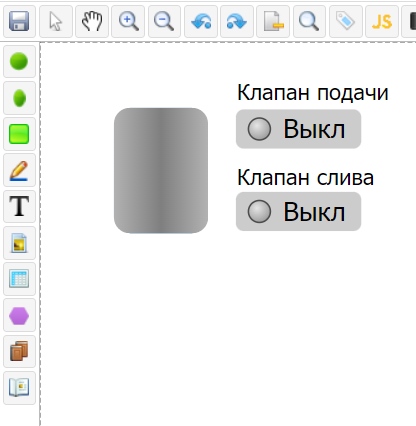
Task: Redo using the right curved arrow
Action: coord(237,21)
